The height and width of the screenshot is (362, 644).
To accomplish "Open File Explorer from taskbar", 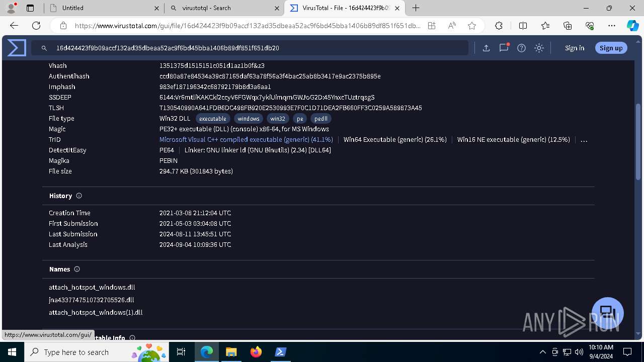I will (x=231, y=352).
